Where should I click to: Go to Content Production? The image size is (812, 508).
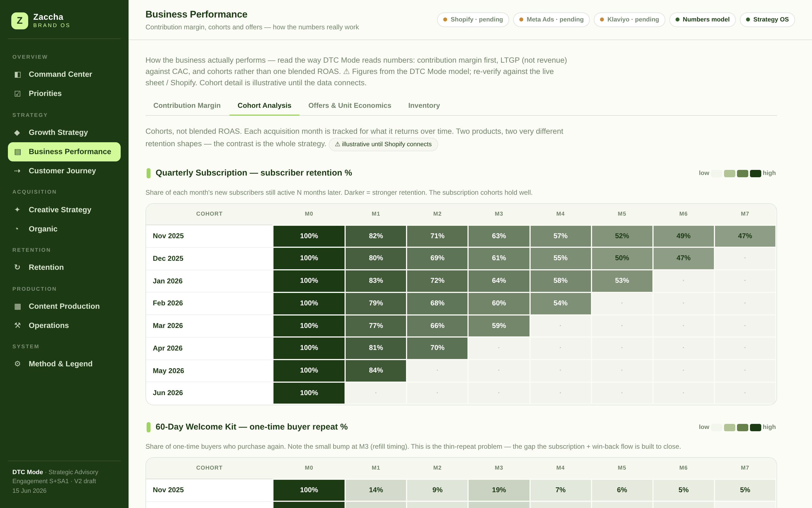[x=64, y=306]
